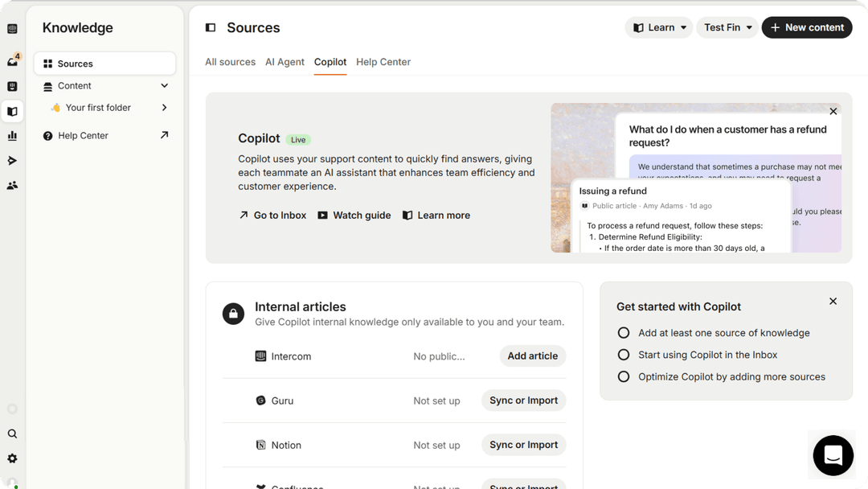Open the settings gear at sidebar bottom
This screenshot has height=489, width=868.
[x=12, y=458]
